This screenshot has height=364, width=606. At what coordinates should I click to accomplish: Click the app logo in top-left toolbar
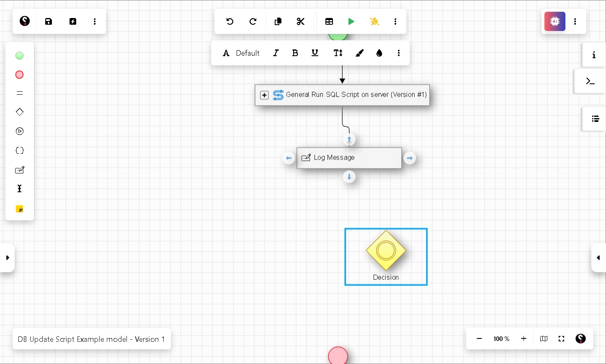tap(25, 21)
